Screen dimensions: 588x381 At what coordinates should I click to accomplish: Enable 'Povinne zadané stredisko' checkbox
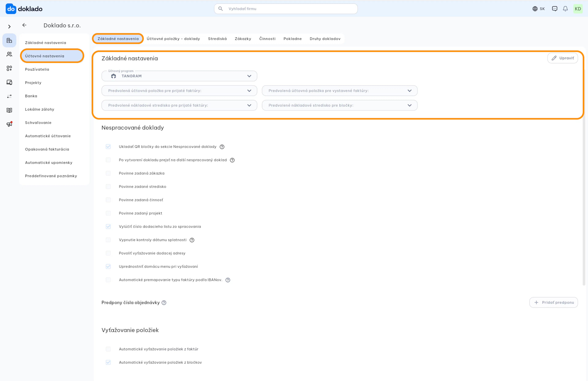pos(108,187)
